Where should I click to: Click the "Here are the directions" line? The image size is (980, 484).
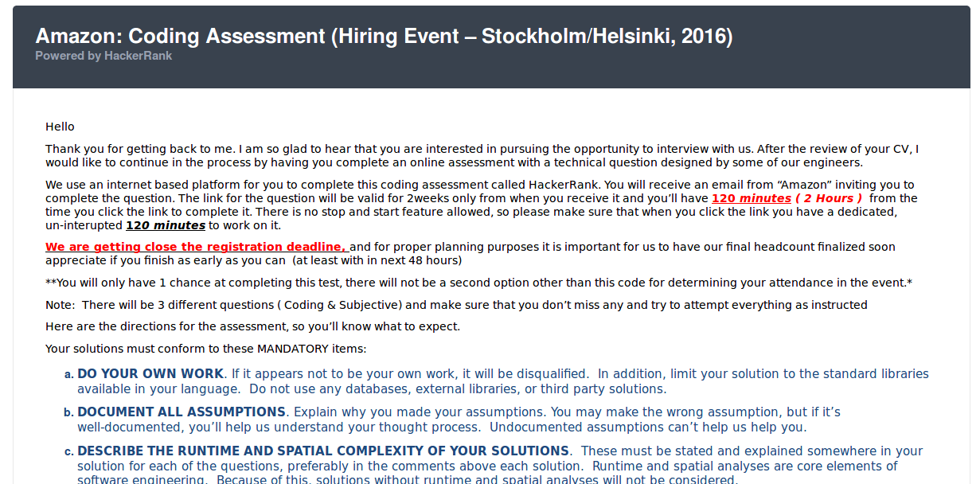coord(252,326)
